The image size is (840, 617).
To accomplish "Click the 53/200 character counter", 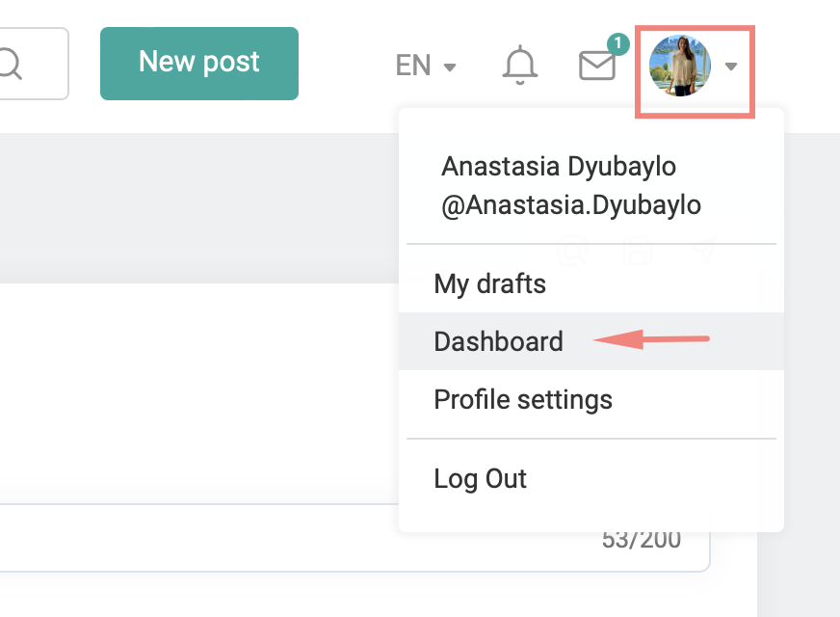I will click(642, 539).
